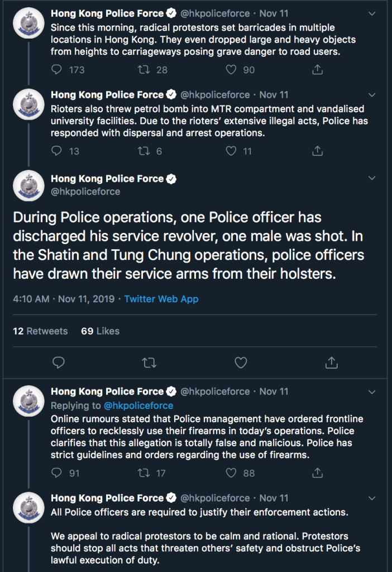Retweet the tweet showing 28 retweets

[x=144, y=69]
